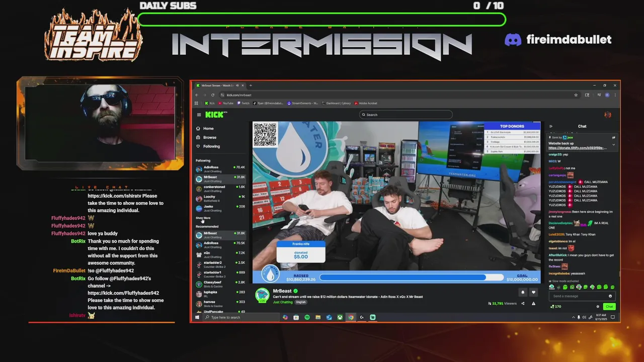Open Dashboard Cybrary bookmark
The height and width of the screenshot is (362, 644).
click(336, 103)
